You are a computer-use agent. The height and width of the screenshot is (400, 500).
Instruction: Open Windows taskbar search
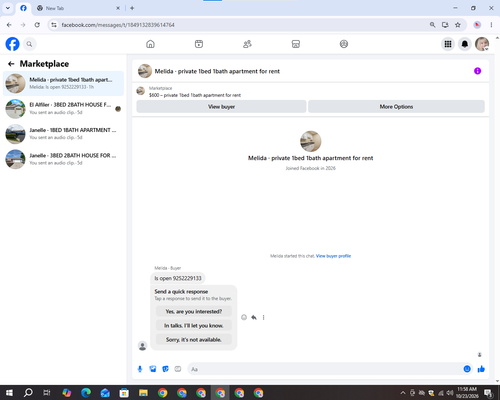click(28, 393)
